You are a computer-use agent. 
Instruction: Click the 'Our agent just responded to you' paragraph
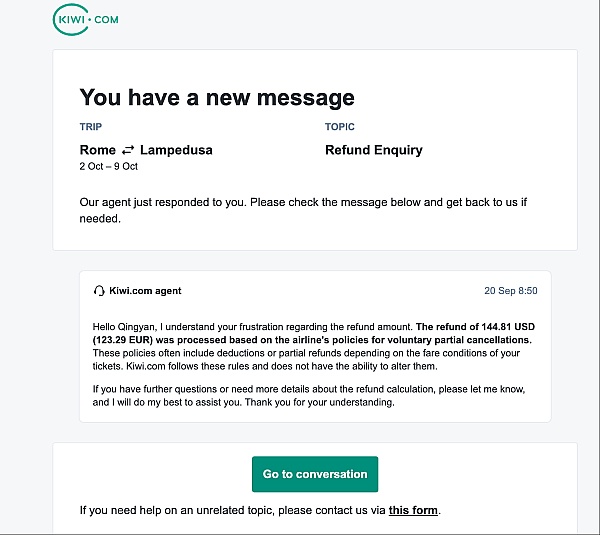pyautogui.click(x=302, y=210)
